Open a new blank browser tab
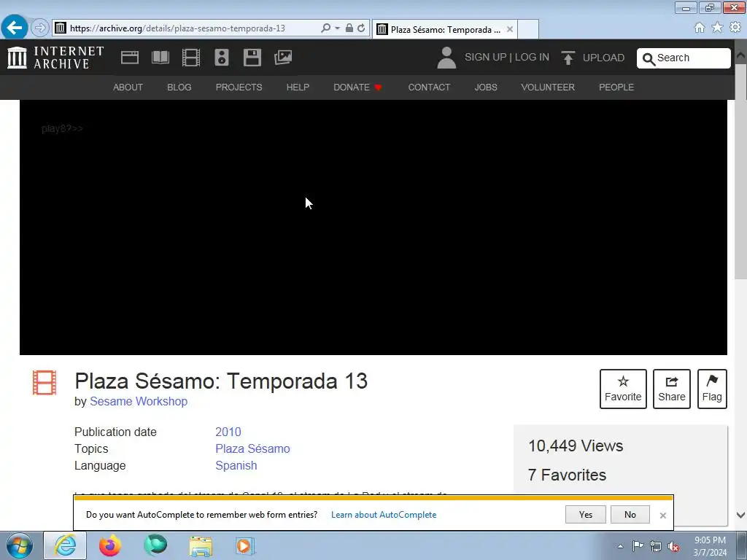Viewport: 747px width, 560px height. pos(528,29)
